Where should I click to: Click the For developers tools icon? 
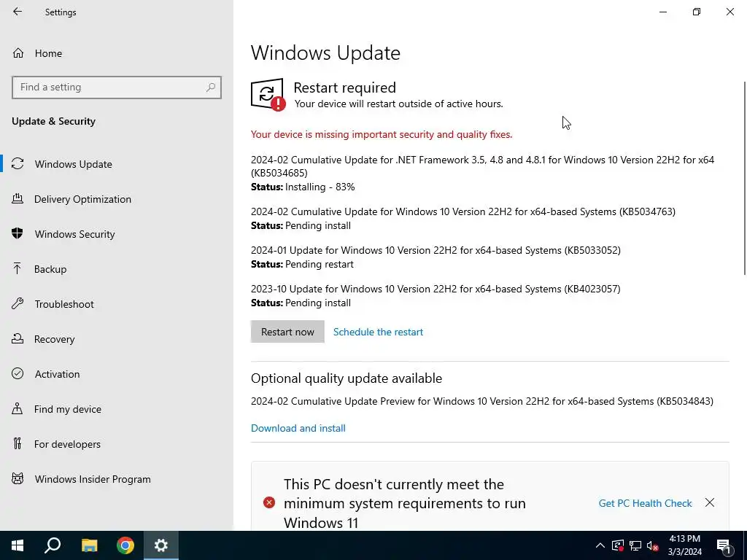tap(18, 443)
